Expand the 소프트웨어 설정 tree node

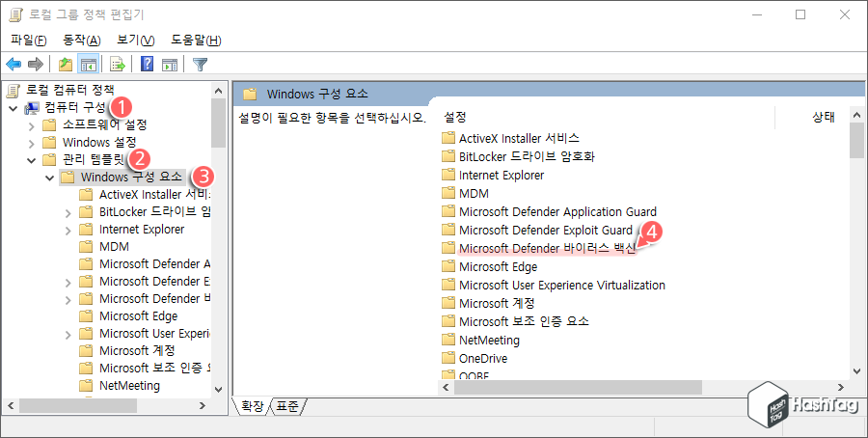[x=32, y=125]
